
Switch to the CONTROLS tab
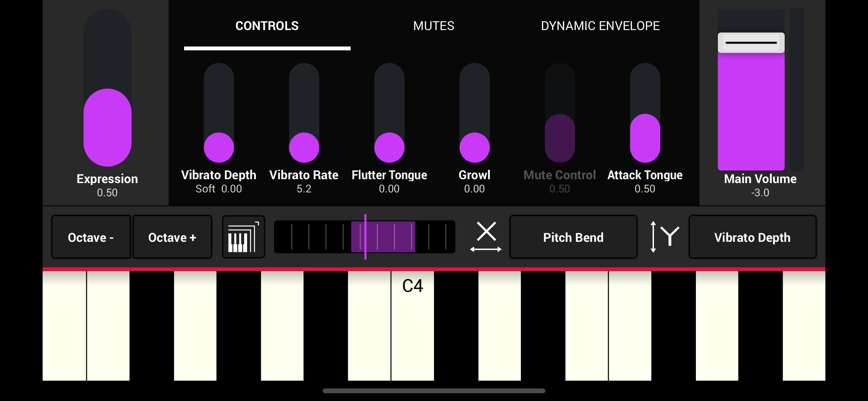point(267,26)
